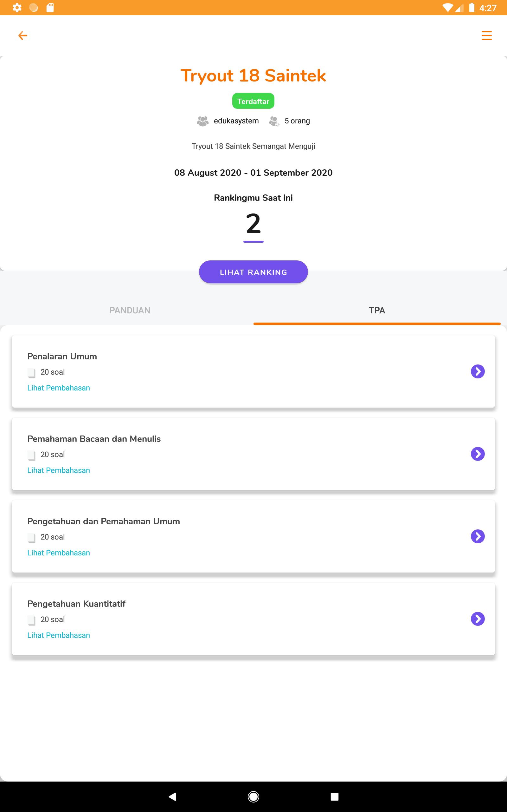Open Pengetahuan Kuantitatif chevron arrow
Viewport: 507px width, 812px height.
point(478,619)
